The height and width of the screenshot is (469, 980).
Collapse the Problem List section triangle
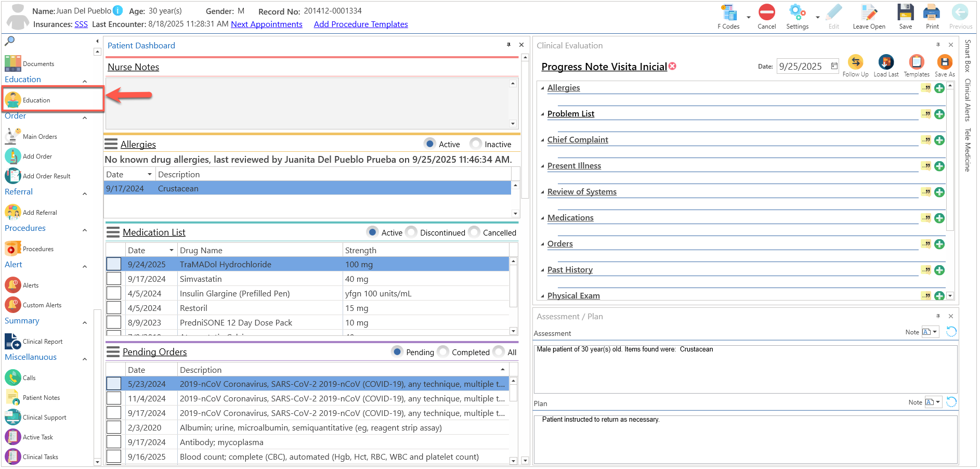point(542,114)
